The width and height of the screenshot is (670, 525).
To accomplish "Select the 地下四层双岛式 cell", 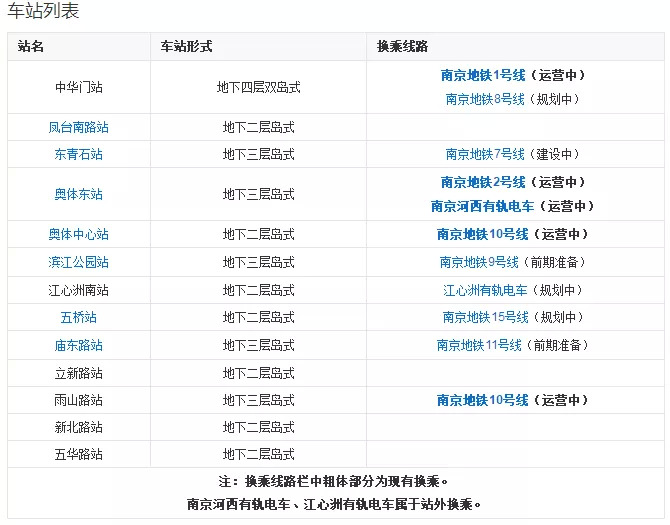I will (x=259, y=88).
